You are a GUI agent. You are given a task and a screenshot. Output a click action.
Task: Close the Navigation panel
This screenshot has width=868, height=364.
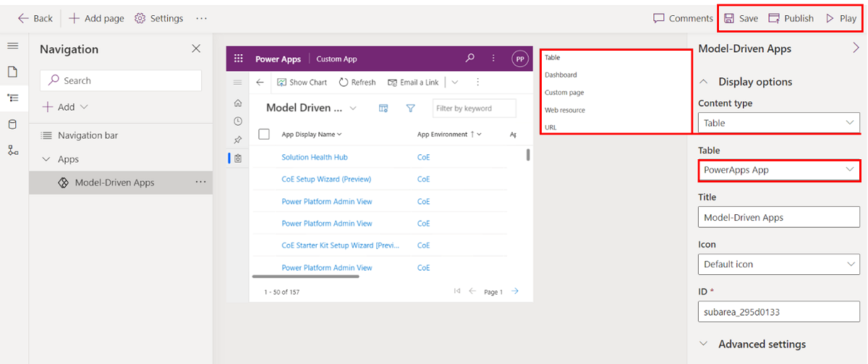tap(196, 48)
